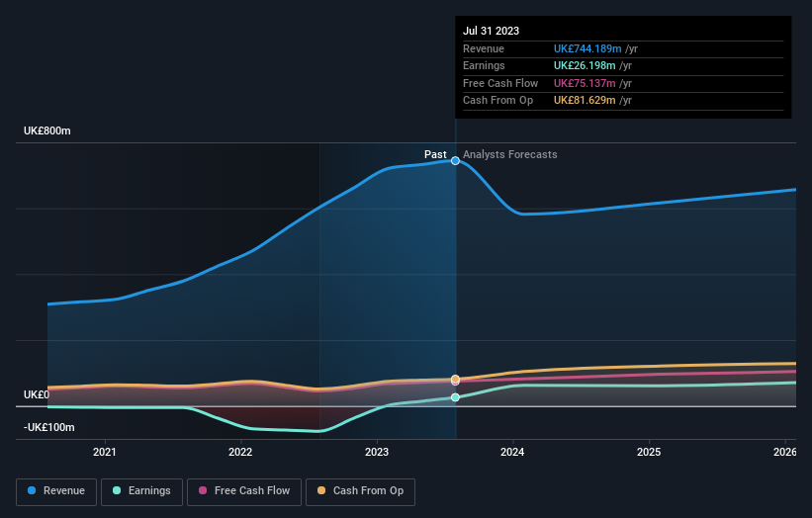Toggle the Free Cash Flow legend button

point(244,491)
